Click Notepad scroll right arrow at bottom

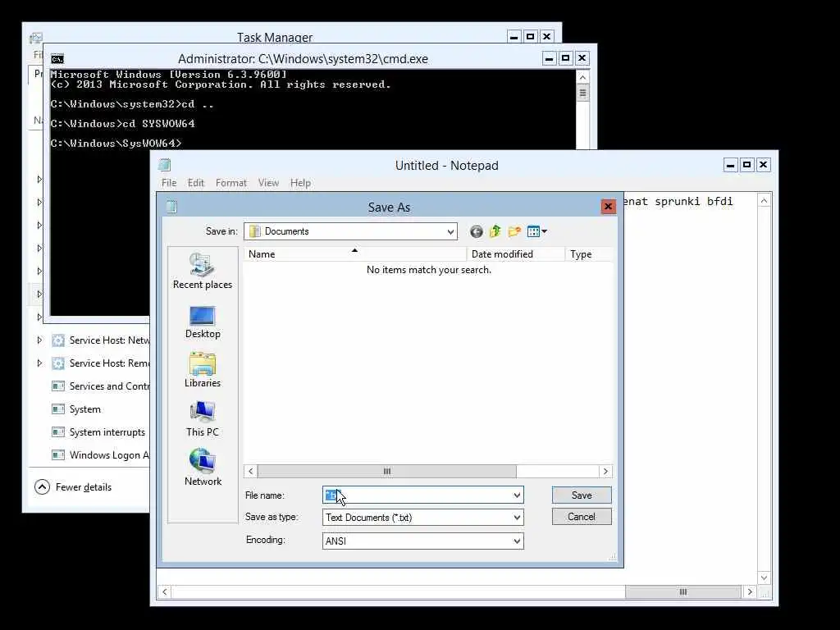(x=750, y=592)
